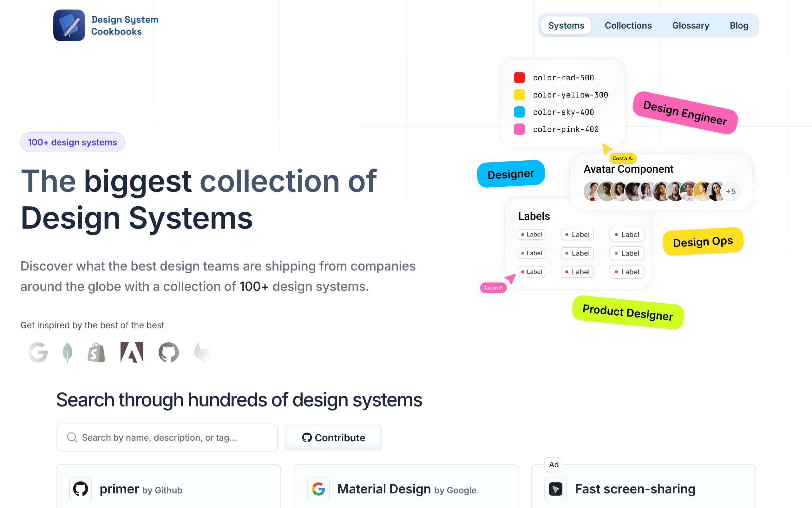Open the Material Design Google icon
Viewport: 812px width, 508px height.
pyautogui.click(x=318, y=489)
